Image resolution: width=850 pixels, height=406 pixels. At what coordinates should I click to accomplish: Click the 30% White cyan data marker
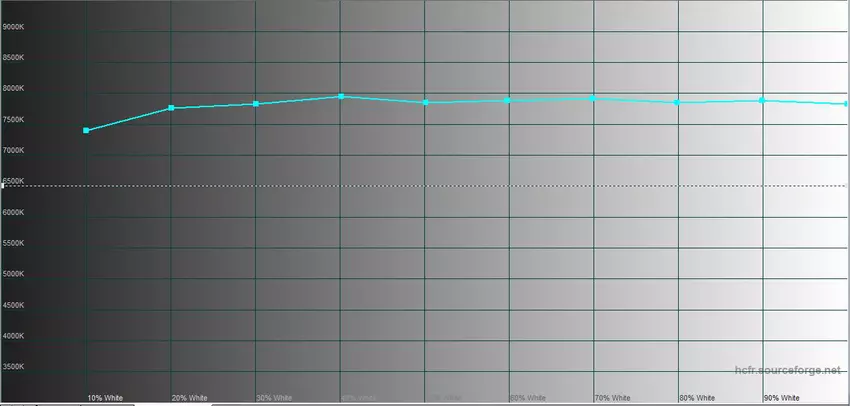coord(256,104)
